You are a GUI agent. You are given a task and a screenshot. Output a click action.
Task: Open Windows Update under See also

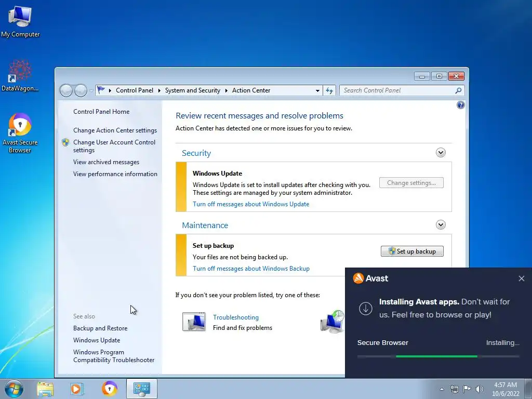tap(96, 340)
